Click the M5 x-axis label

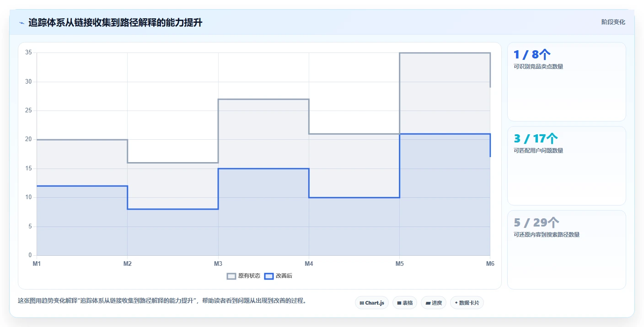point(400,264)
